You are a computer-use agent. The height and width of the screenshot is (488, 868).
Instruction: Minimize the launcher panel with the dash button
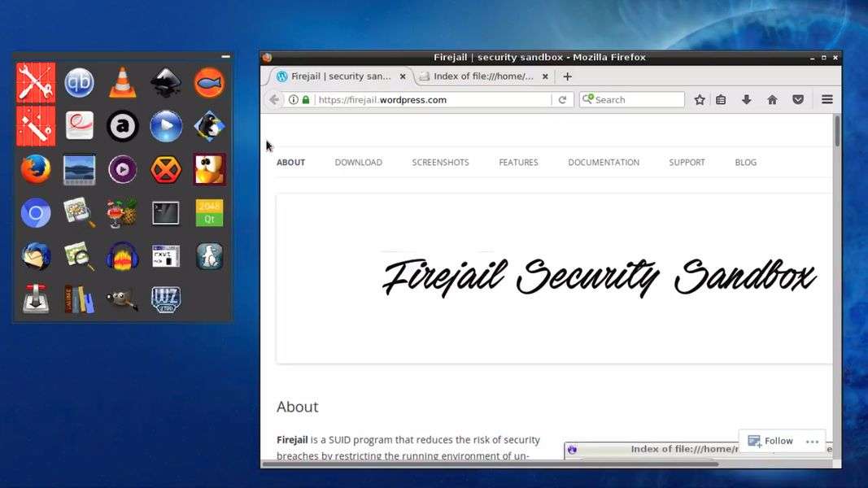225,56
